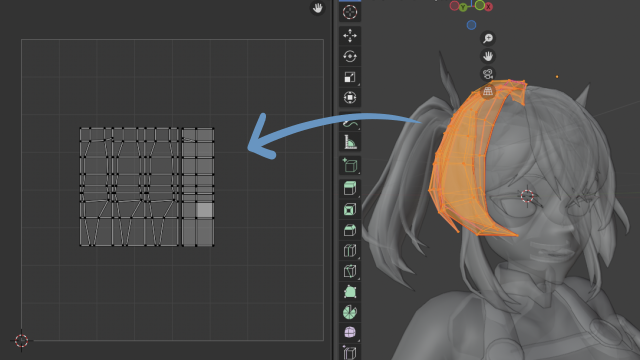Select the Extrude Region tool
Screen dimensions: 640x360
tap(350, 188)
